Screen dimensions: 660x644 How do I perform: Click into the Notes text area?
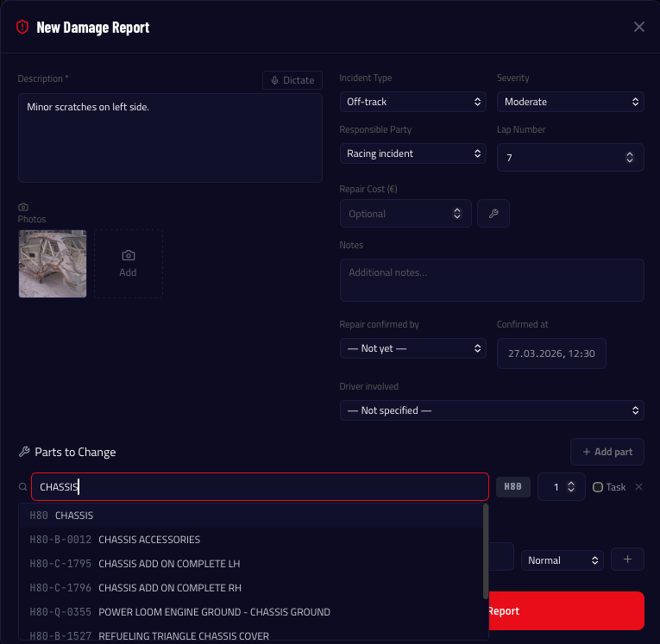(491, 280)
